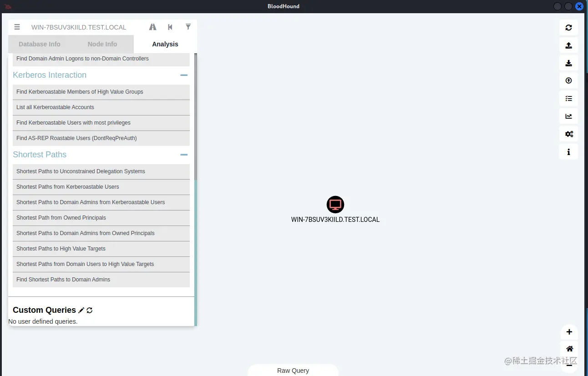Open Settings gears icon
The width and height of the screenshot is (588, 376).
point(568,134)
